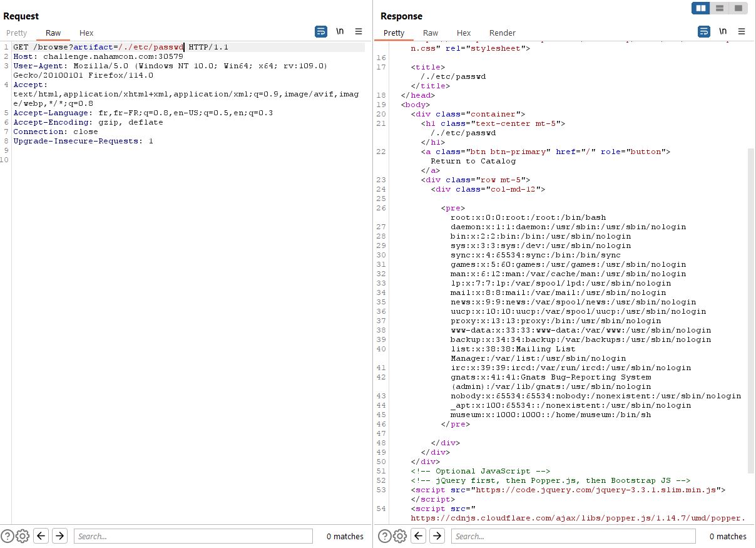The width and height of the screenshot is (756, 548).
Task: Click the Upgrade-Insecure-Requests: 1 line
Action: click(x=83, y=142)
